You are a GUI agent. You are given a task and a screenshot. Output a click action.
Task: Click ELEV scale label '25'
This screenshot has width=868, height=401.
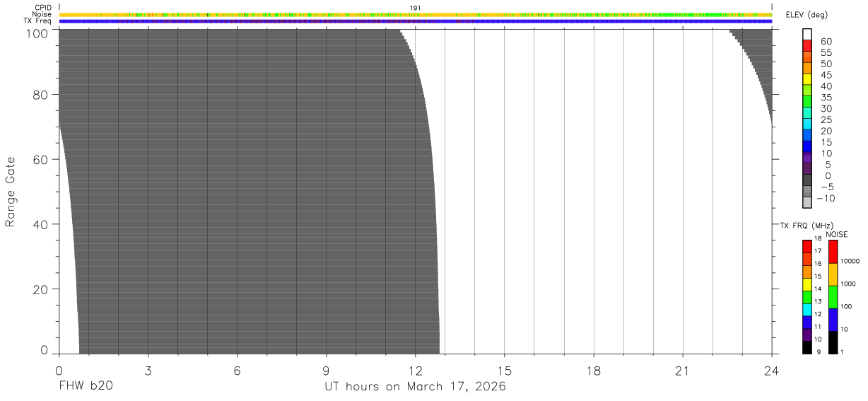pos(826,120)
